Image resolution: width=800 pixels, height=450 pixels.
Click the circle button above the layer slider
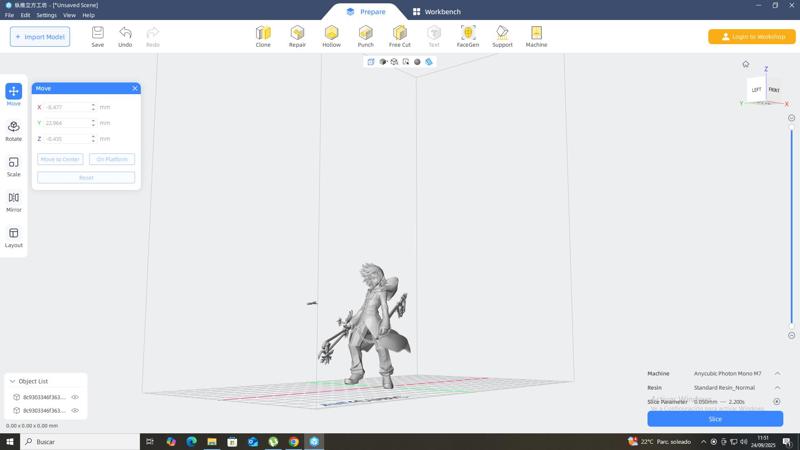point(791,118)
